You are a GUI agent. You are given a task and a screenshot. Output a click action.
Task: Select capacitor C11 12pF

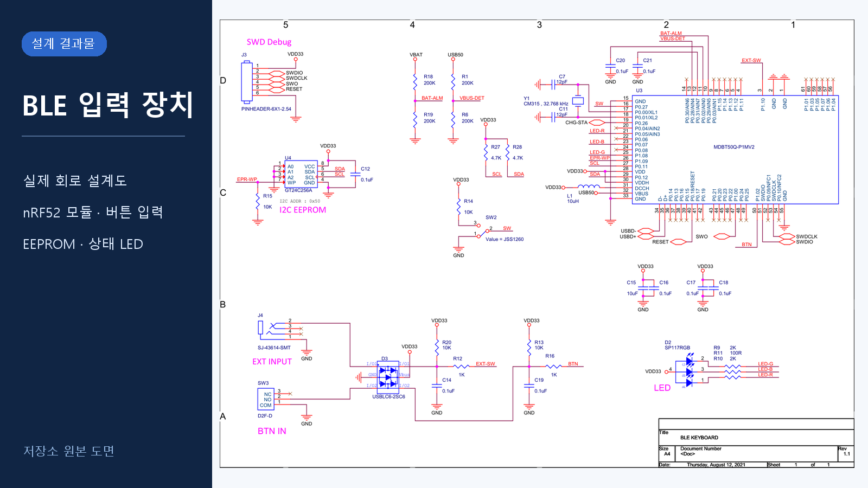pos(554,117)
